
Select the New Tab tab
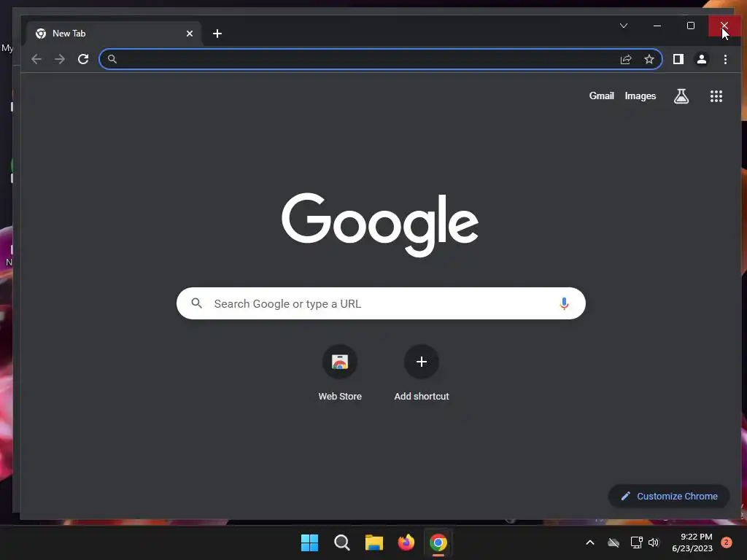point(115,34)
